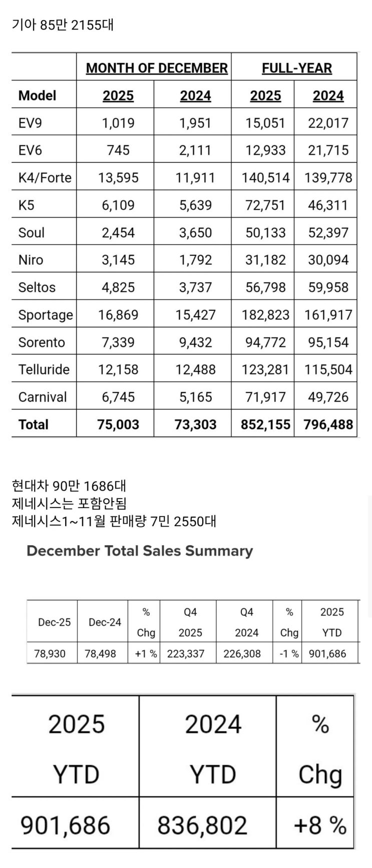Image resolution: width=372 pixels, height=868 pixels.
Task: Select the K4/Forte model row
Action: tap(184, 178)
